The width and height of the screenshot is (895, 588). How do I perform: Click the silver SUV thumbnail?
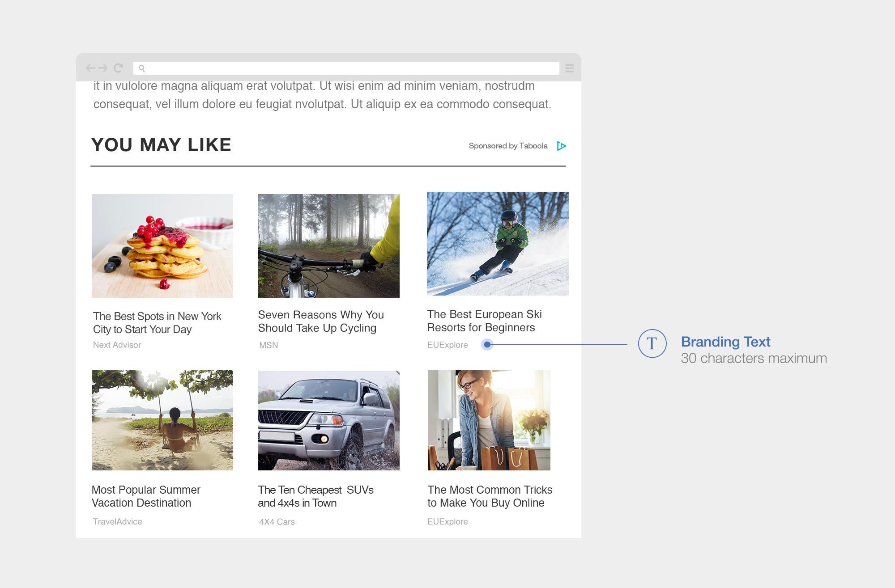pos(329,420)
